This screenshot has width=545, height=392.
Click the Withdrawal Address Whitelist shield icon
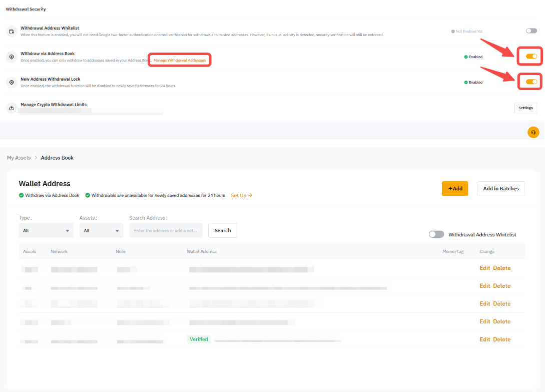(11, 31)
